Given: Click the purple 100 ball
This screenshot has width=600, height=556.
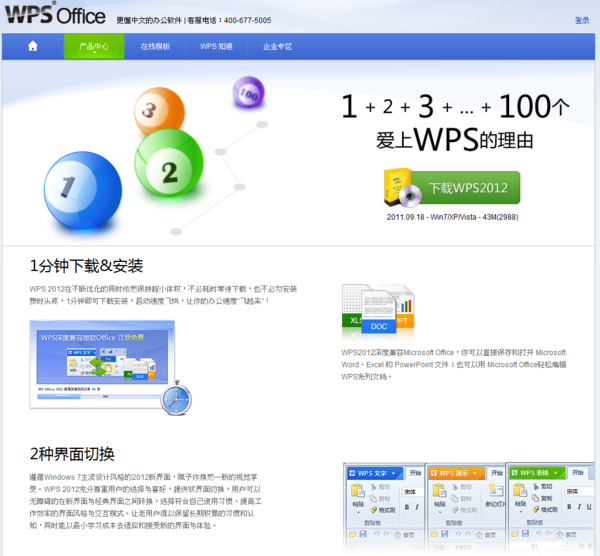Looking at the screenshot, I should coord(248,93).
